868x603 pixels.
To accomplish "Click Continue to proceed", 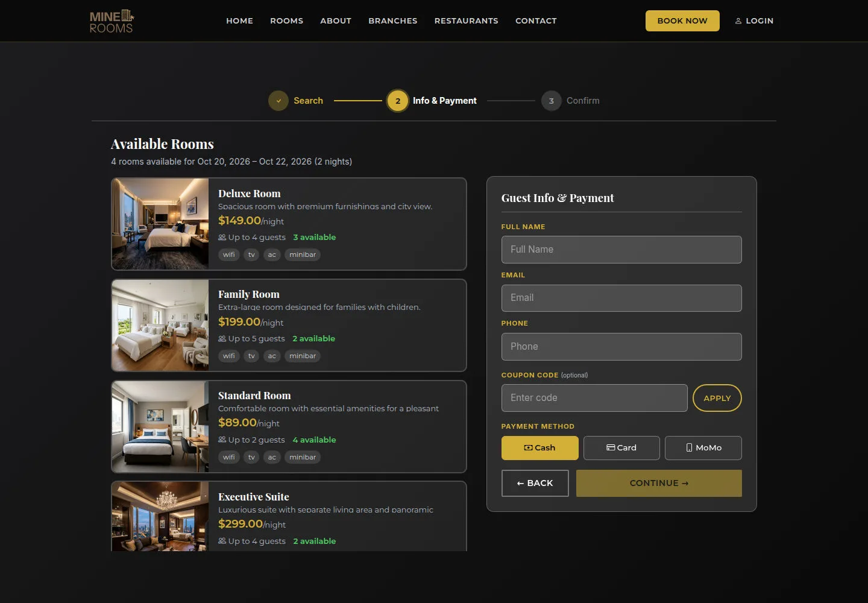I will [659, 484].
